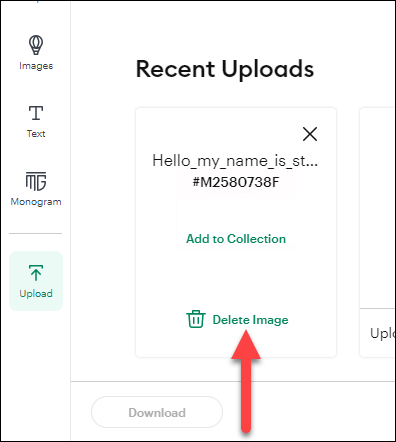Screen dimensions: 396x442
Task: Open the Monogram tool icon
Action: coord(36,181)
